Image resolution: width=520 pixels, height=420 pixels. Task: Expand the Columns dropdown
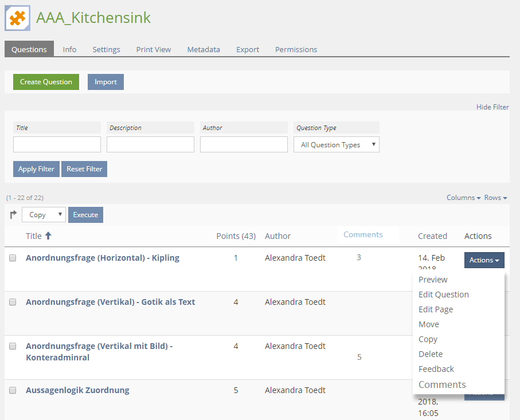pyautogui.click(x=463, y=198)
